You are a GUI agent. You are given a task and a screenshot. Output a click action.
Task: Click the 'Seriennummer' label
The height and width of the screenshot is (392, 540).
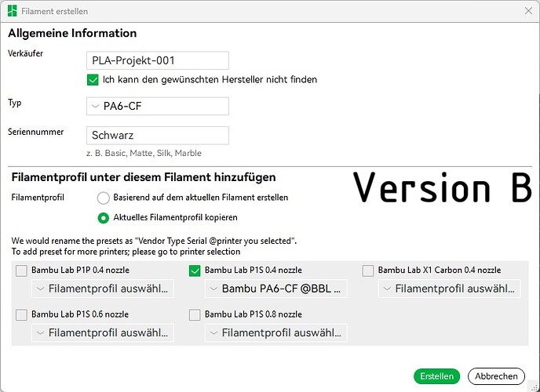click(36, 132)
